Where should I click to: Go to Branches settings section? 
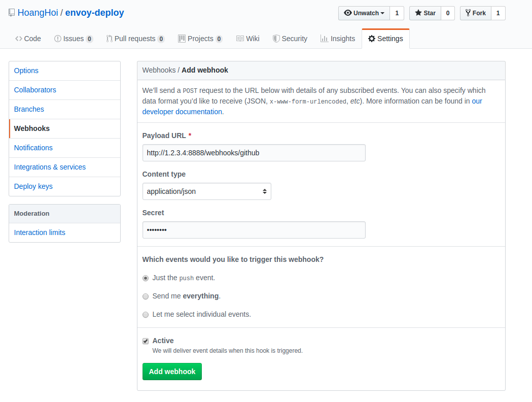click(29, 109)
